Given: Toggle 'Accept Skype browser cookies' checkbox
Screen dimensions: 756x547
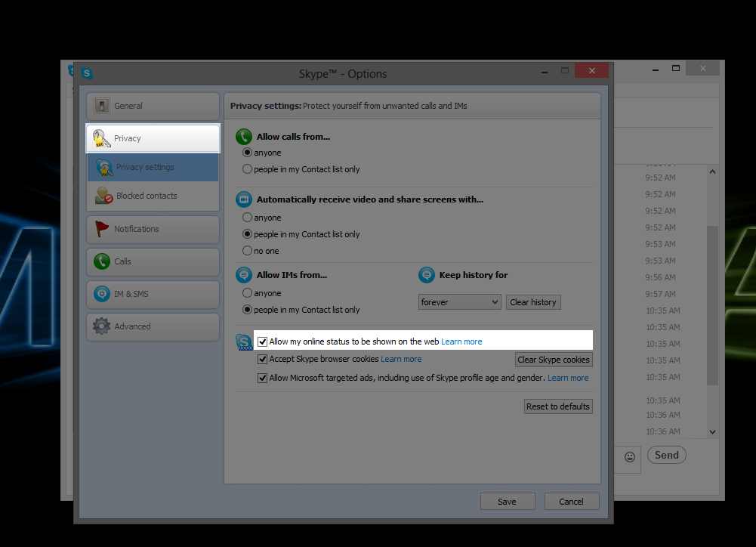Looking at the screenshot, I should coord(262,360).
